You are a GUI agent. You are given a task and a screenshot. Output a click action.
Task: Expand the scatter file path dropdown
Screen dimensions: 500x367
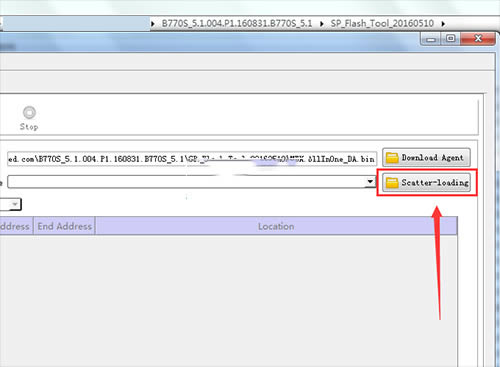point(370,182)
